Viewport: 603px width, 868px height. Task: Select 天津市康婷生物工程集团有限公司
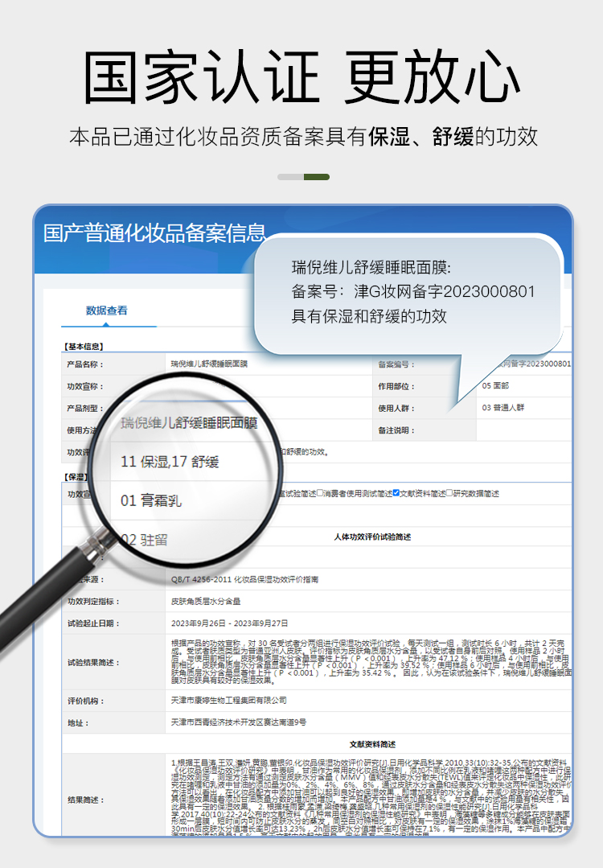click(229, 700)
